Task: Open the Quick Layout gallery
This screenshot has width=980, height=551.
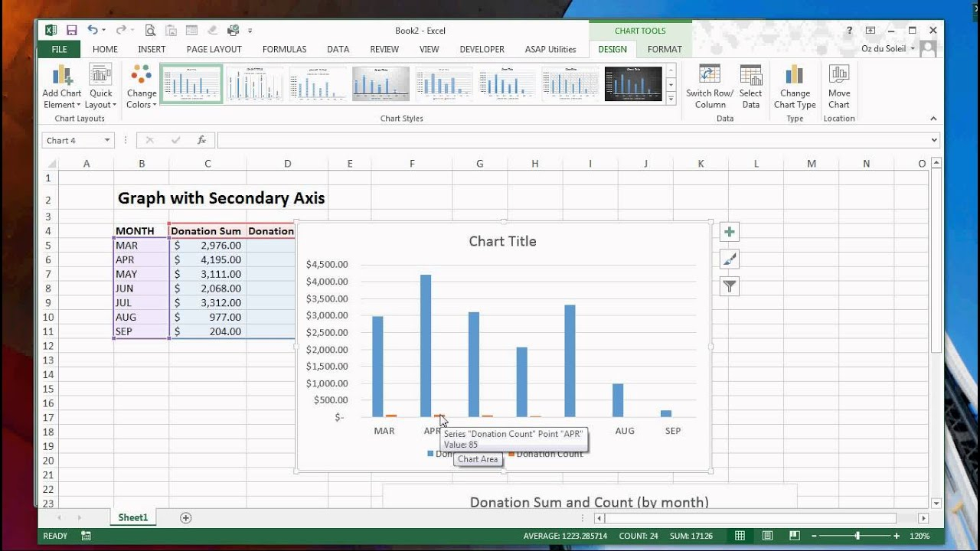Action: pos(100,76)
